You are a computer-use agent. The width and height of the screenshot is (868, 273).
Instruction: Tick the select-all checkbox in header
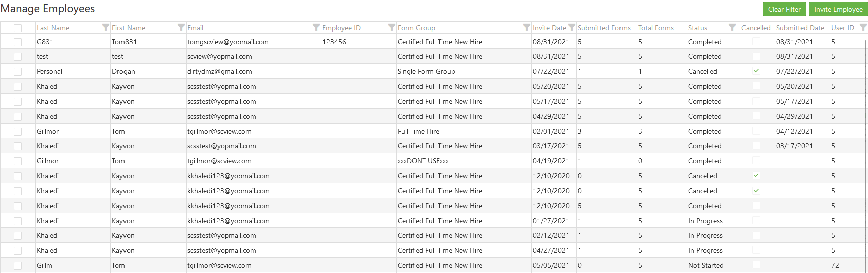pos(18,28)
